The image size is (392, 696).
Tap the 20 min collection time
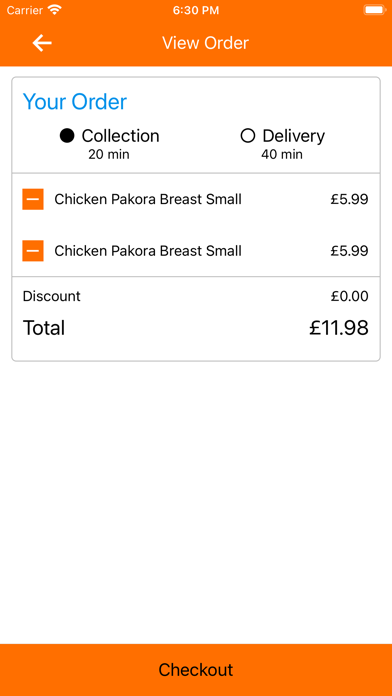click(x=109, y=154)
